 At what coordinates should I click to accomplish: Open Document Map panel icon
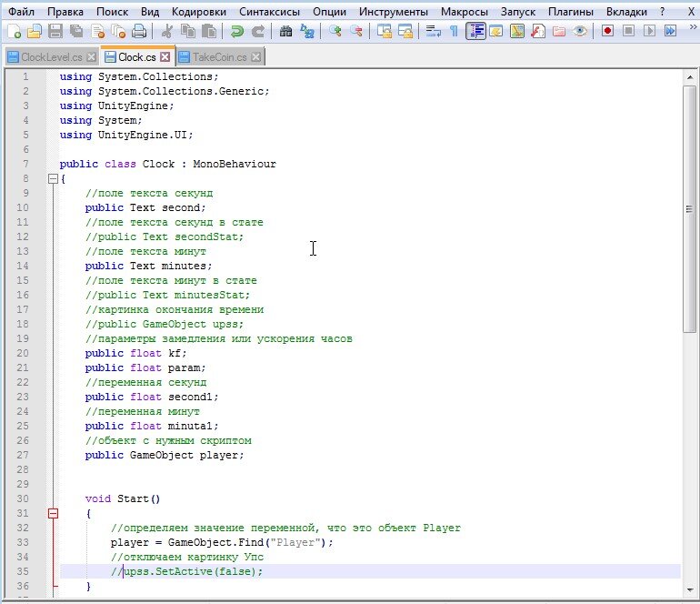517,31
